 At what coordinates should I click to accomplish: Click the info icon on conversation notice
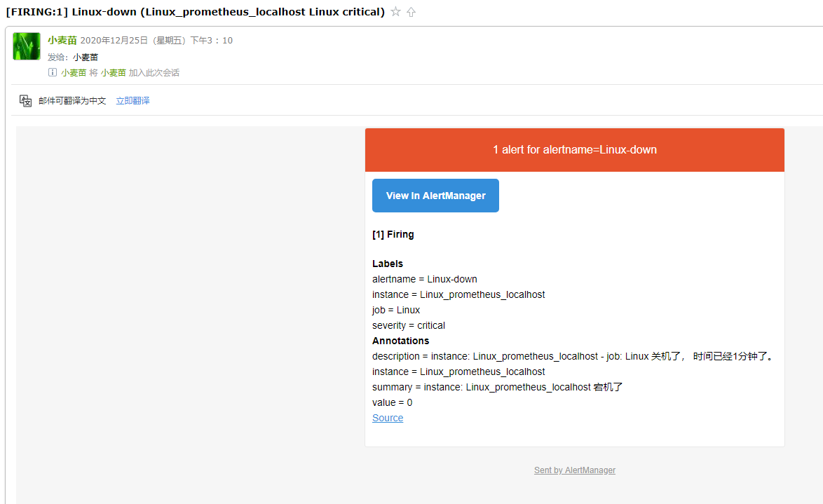tap(53, 72)
